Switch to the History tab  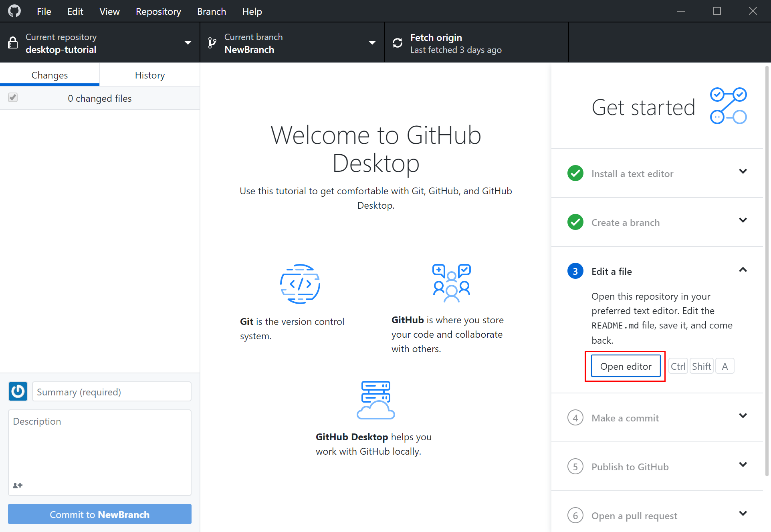point(150,75)
